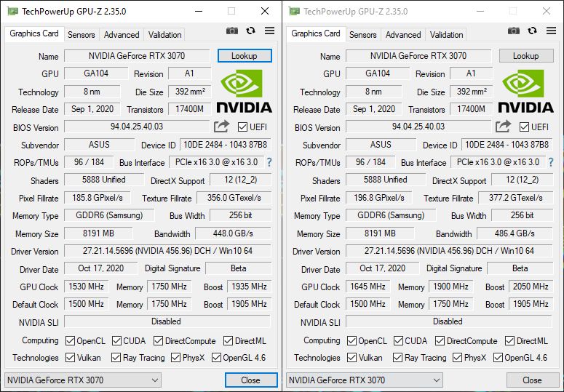Screen dimensions: 564x392
Task: Toggle Ray Tracing checkbox in left window
Action: pyautogui.click(x=116, y=358)
